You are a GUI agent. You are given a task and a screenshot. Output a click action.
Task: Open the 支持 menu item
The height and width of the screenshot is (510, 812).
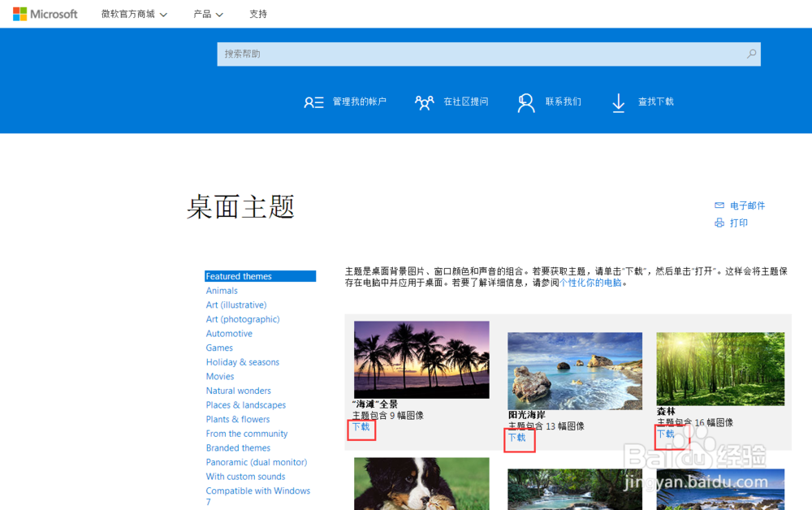pyautogui.click(x=257, y=14)
